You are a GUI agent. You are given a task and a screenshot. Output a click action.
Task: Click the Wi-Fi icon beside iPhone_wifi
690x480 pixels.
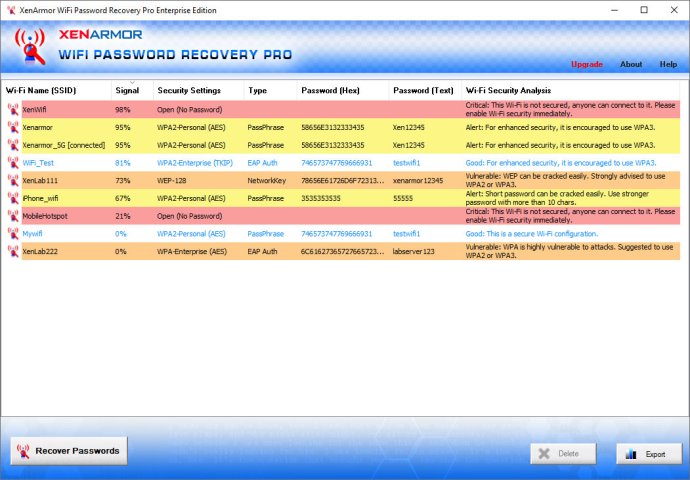click(x=13, y=198)
